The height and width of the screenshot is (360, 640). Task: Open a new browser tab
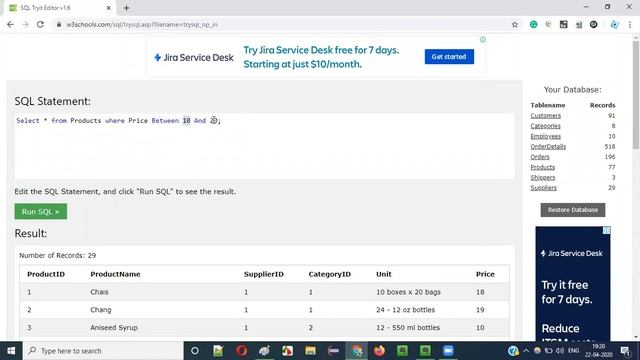pos(126,8)
